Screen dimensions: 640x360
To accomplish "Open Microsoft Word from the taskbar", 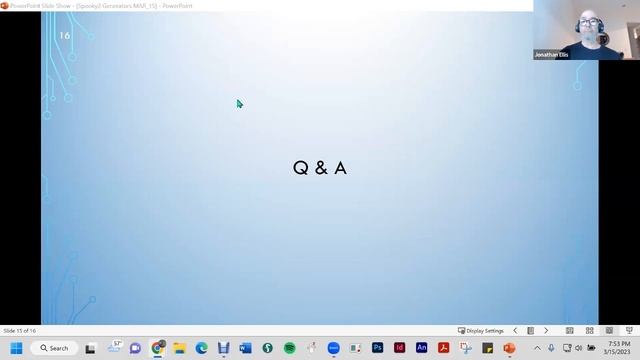I will click(x=245, y=348).
